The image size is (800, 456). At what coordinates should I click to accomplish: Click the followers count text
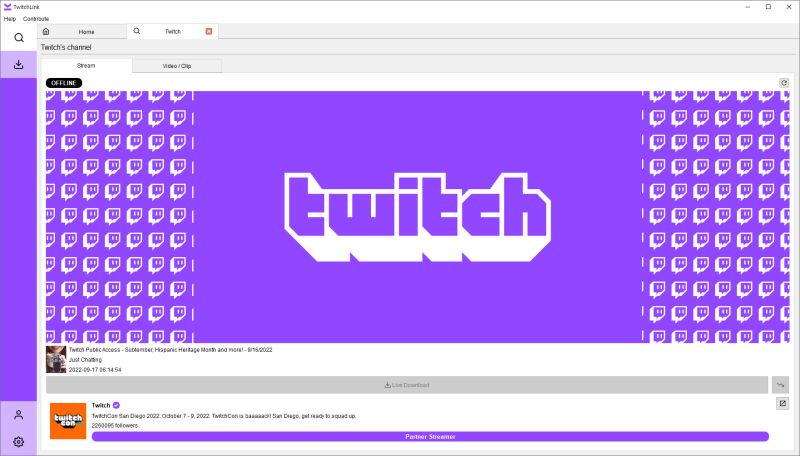point(115,425)
